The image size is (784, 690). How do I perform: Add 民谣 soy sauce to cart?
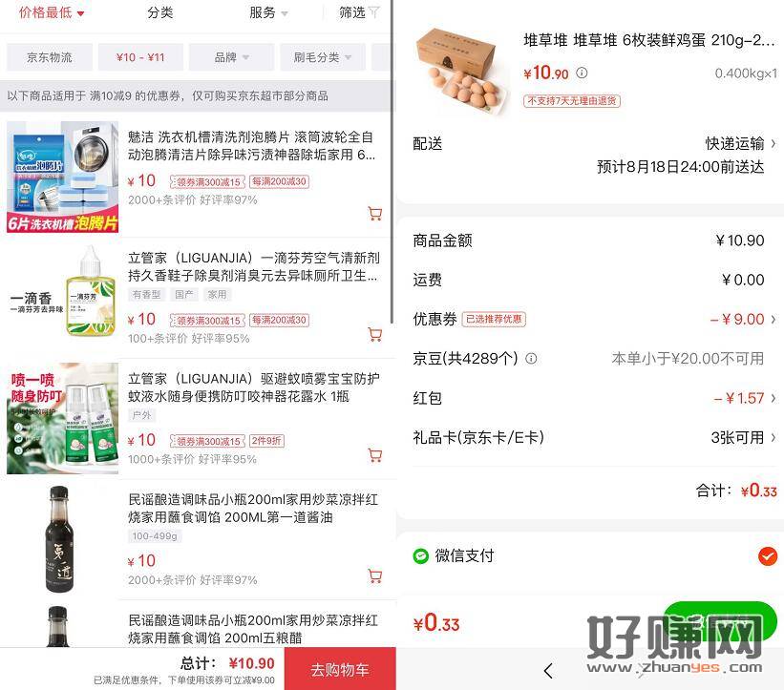(x=375, y=576)
